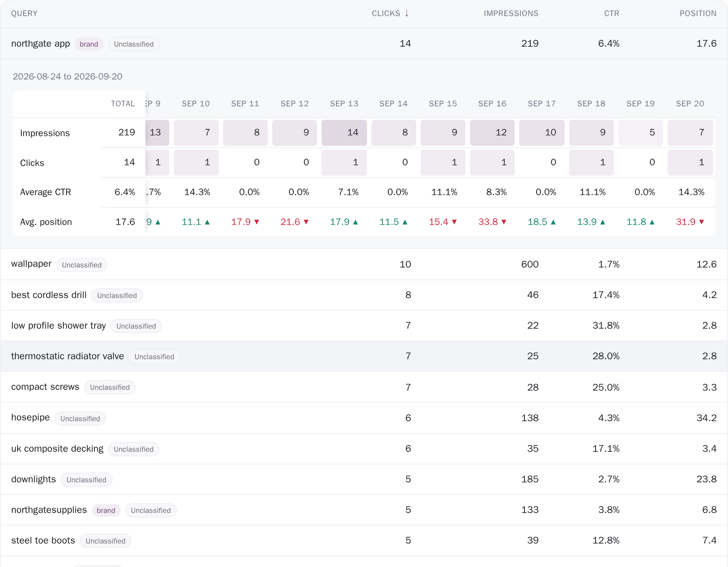Sort by the CLICKS column header

(390, 13)
